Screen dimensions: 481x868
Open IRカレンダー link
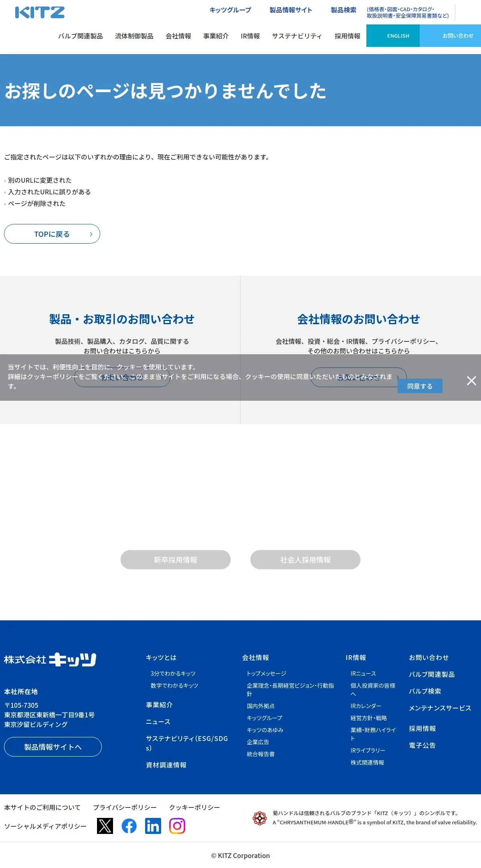point(366,706)
